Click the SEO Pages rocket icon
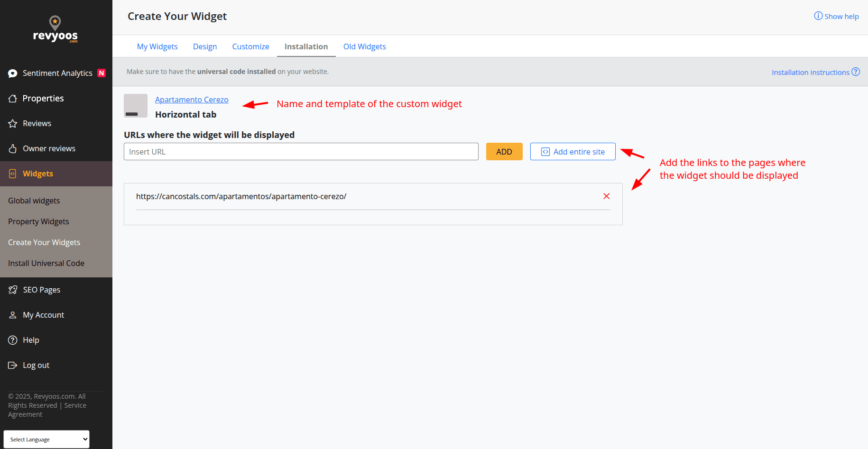Screen dimensions: 868x449 (x=13, y=290)
